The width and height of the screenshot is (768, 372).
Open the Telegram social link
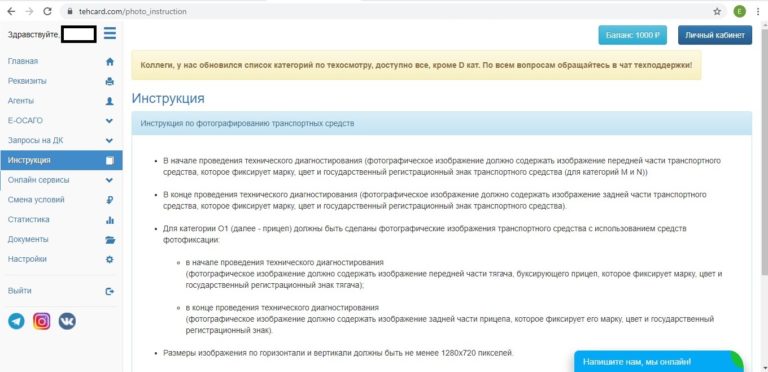(x=17, y=321)
